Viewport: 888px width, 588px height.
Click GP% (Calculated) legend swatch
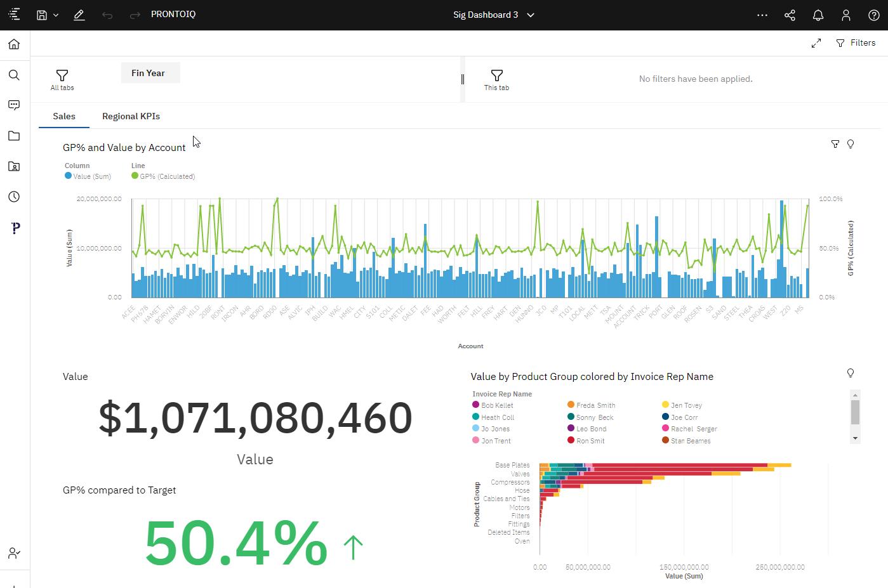coord(135,176)
